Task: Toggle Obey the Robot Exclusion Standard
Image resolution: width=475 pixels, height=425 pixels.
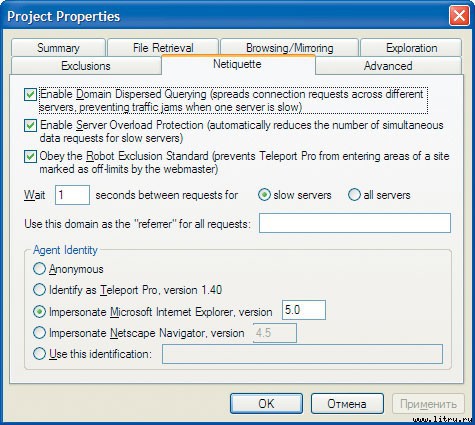Action: point(30,156)
